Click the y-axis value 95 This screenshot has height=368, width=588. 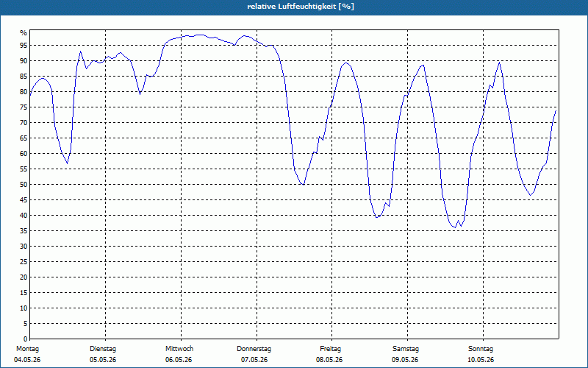coord(24,46)
